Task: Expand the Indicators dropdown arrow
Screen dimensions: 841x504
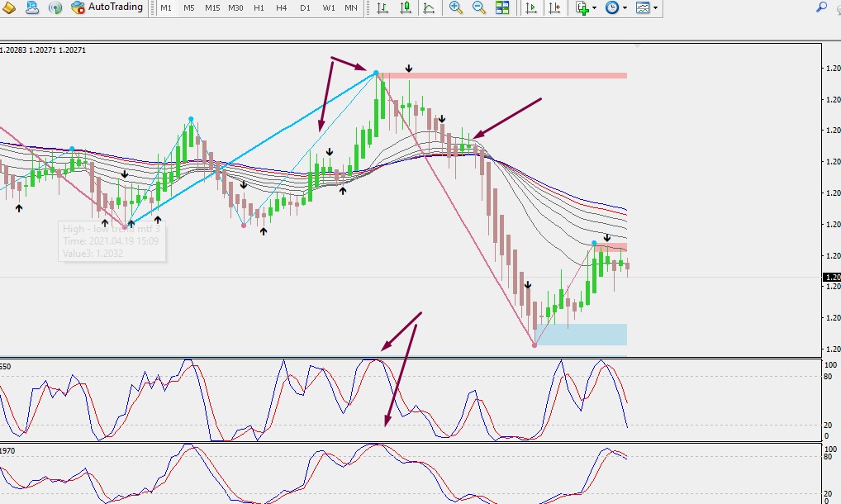Action: pyautogui.click(x=594, y=8)
